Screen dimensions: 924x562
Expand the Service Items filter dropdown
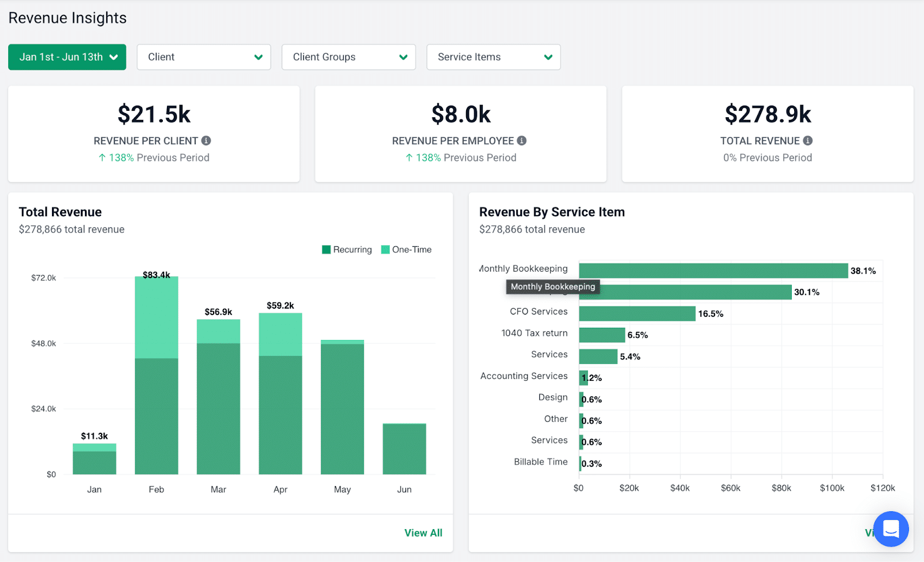(x=494, y=57)
